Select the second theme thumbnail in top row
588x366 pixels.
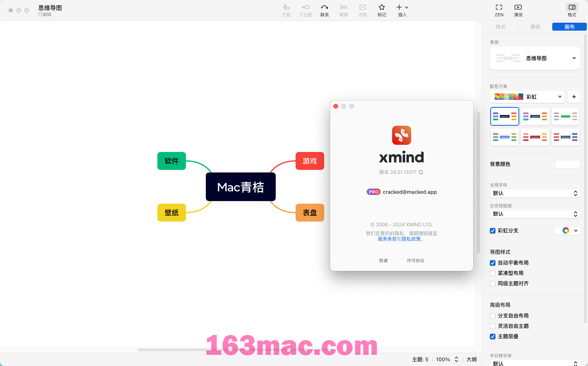coord(535,116)
